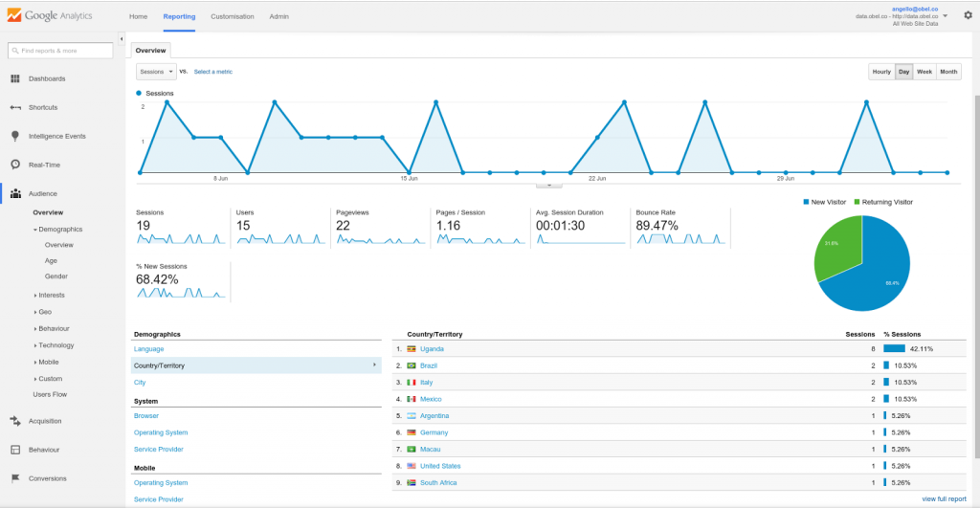
Task: Click the Select a metric link
Action: tap(213, 72)
